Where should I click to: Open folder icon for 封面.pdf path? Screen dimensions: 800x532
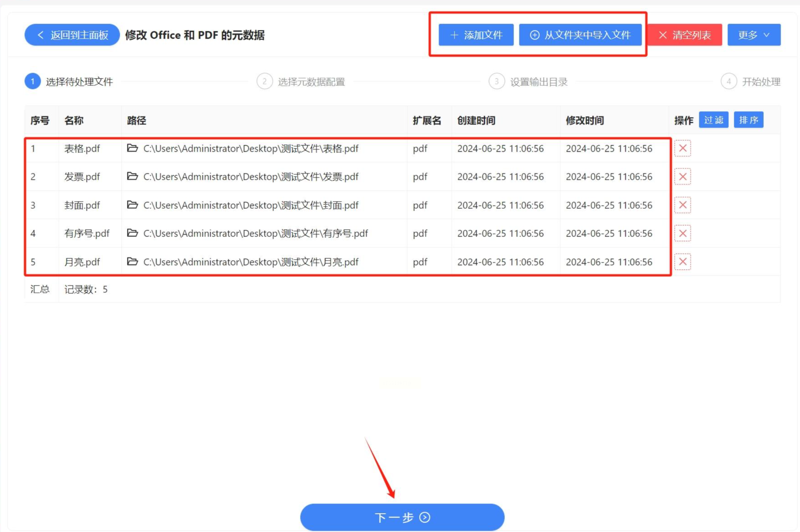[132, 205]
